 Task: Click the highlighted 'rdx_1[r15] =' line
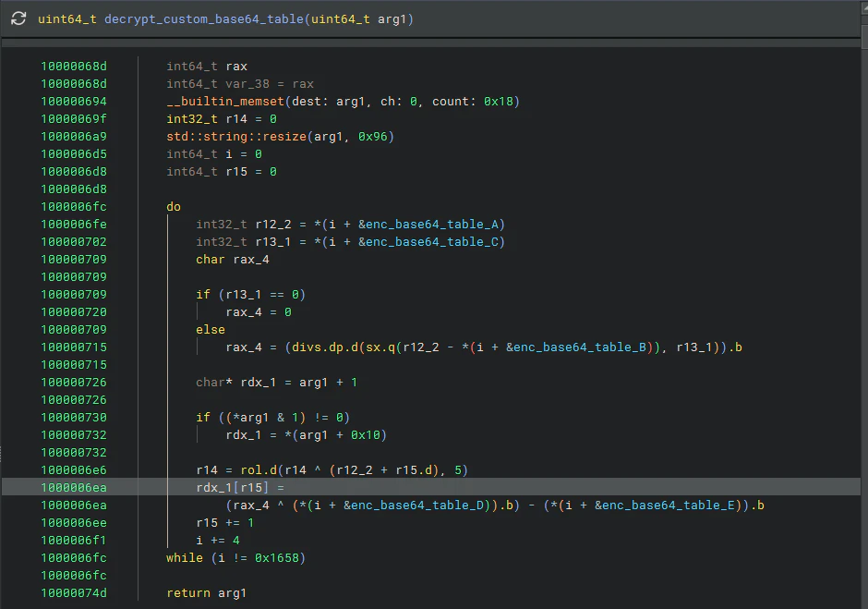pyautogui.click(x=430, y=488)
